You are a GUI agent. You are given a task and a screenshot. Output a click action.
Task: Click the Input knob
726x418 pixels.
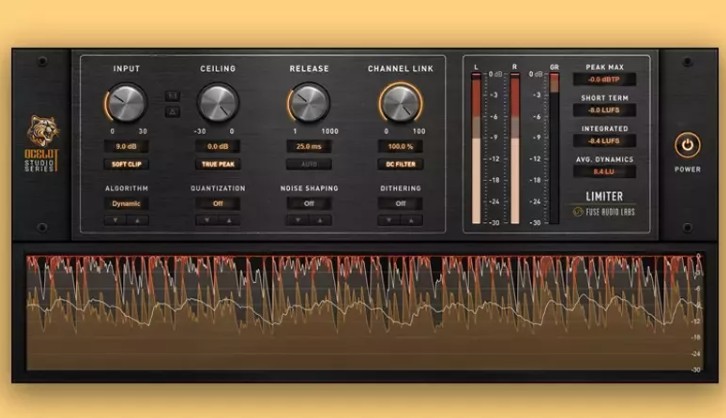click(x=126, y=103)
